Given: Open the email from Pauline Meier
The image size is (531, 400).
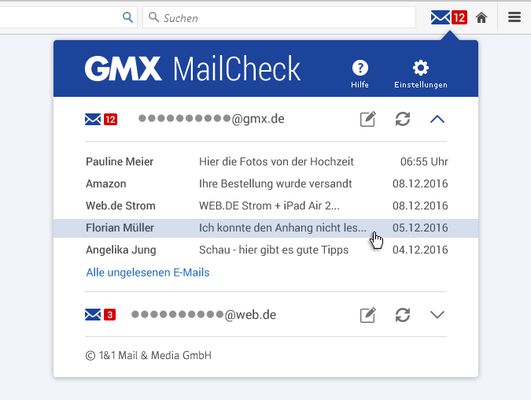Looking at the screenshot, I should tap(267, 162).
